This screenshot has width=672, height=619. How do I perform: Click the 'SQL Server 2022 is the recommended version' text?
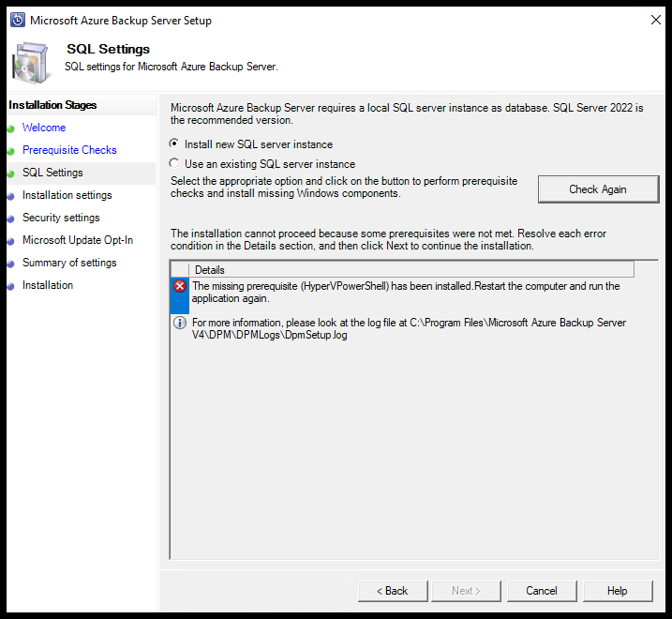tap(407, 113)
